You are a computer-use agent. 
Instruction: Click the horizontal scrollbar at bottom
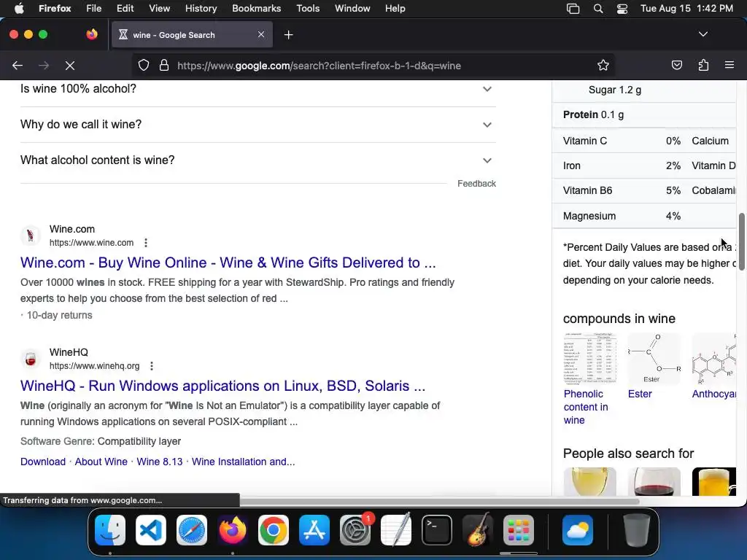tap(438, 502)
